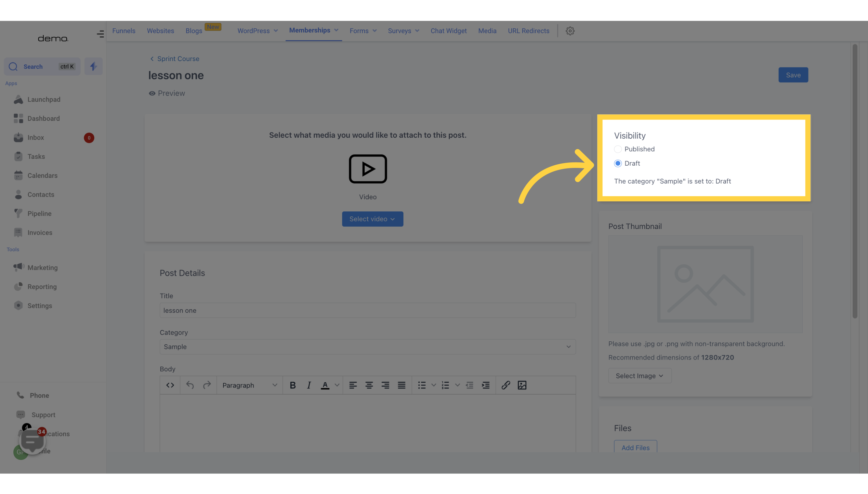
Task: Click the Funnels menu item
Action: [x=124, y=31]
